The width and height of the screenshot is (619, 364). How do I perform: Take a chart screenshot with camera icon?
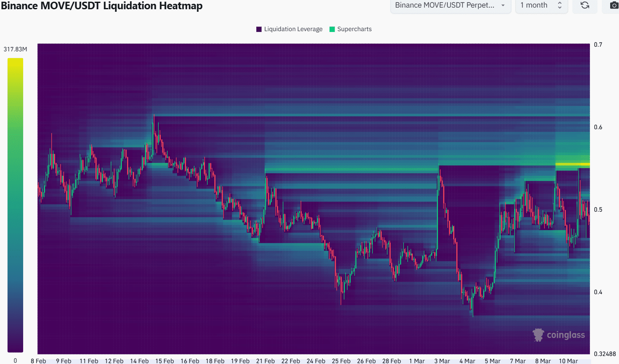click(x=614, y=5)
